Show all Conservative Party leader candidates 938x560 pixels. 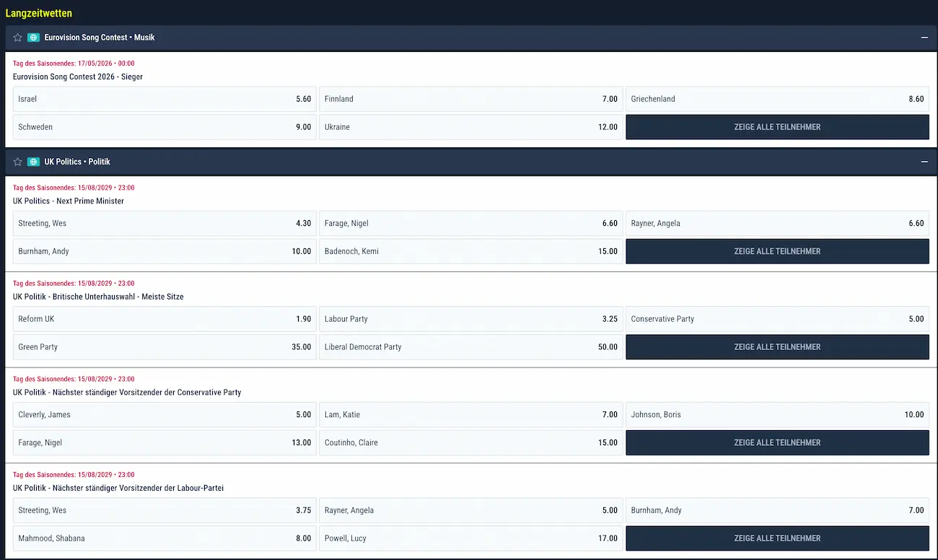(777, 442)
